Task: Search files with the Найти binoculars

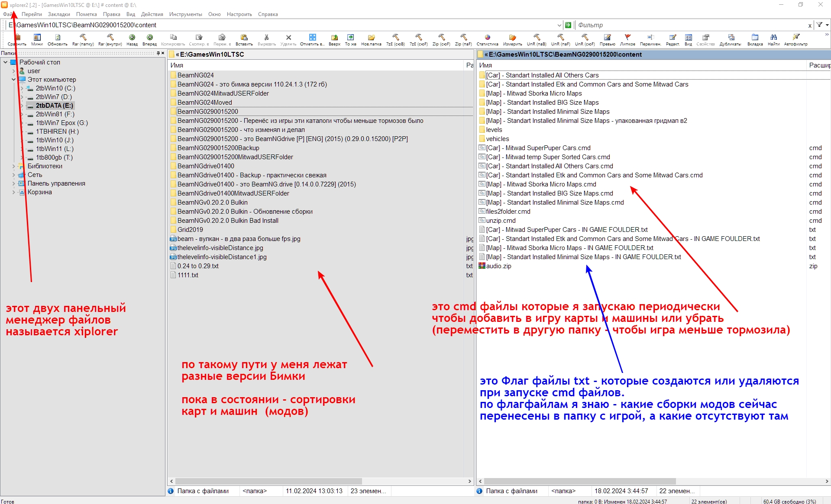Action: click(x=774, y=39)
